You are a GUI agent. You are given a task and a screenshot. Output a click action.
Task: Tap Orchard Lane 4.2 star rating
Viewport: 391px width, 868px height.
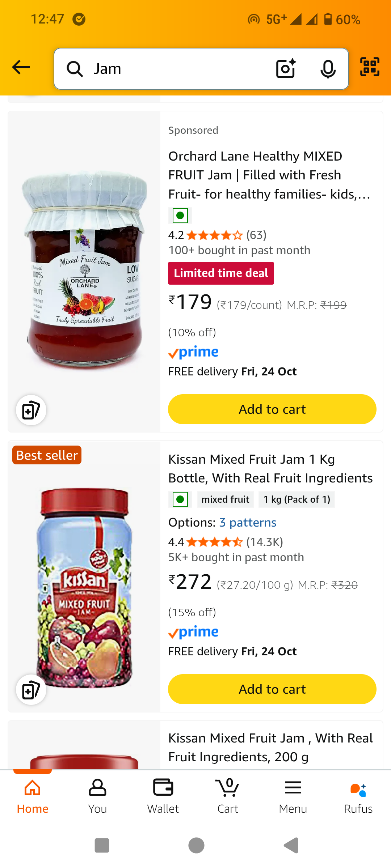(214, 235)
